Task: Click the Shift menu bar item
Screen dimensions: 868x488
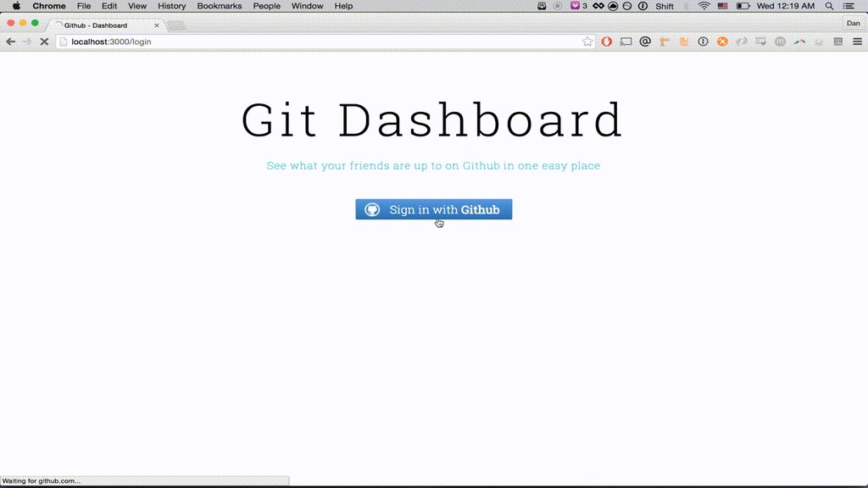Action: coord(665,6)
